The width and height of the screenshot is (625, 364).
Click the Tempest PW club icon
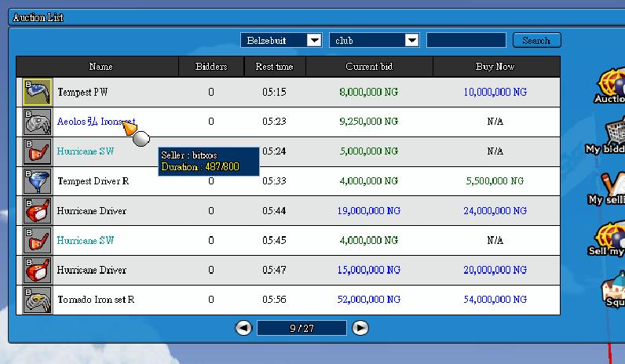click(x=37, y=93)
